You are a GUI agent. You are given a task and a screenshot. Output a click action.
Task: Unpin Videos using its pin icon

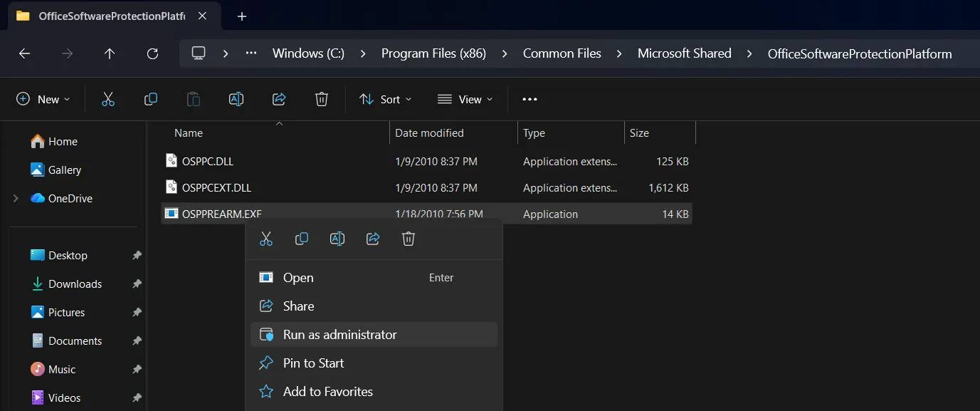click(x=137, y=398)
